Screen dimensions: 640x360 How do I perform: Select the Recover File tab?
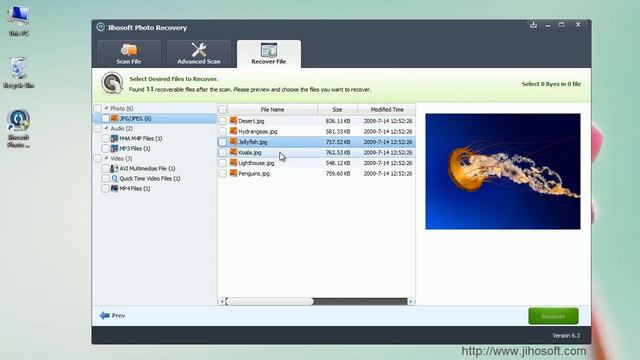269,54
